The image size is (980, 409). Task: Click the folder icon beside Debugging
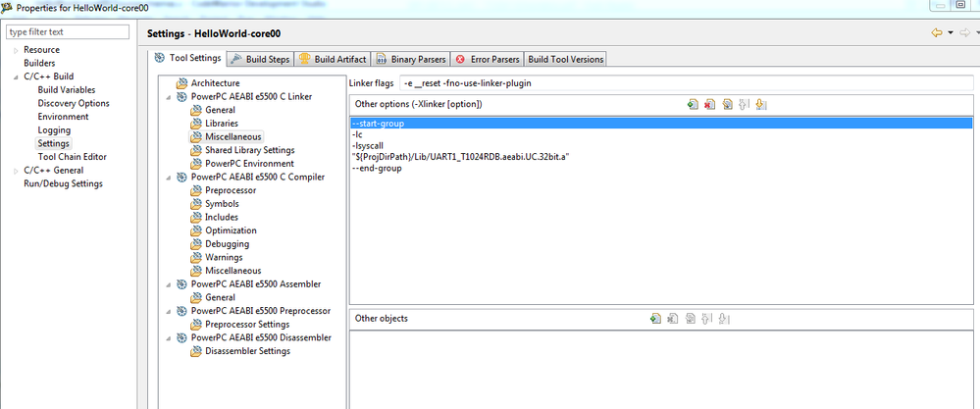pyautogui.click(x=195, y=244)
